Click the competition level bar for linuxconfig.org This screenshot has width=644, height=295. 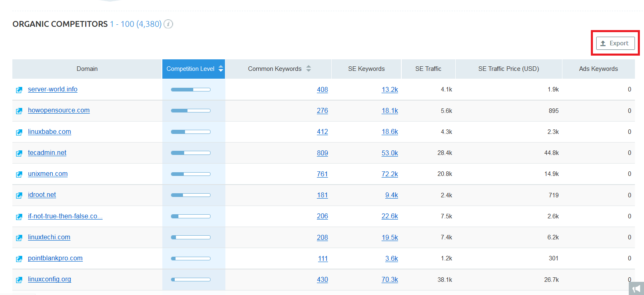tap(191, 279)
